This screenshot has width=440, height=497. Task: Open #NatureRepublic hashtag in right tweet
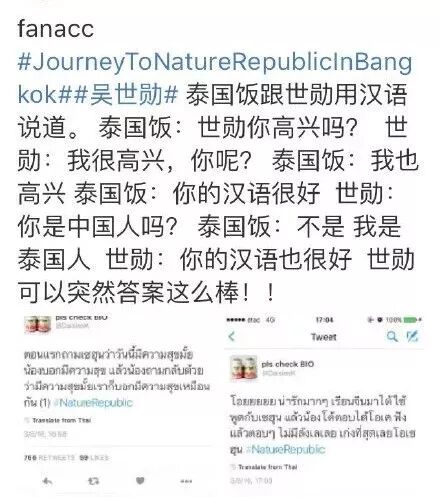click(285, 449)
